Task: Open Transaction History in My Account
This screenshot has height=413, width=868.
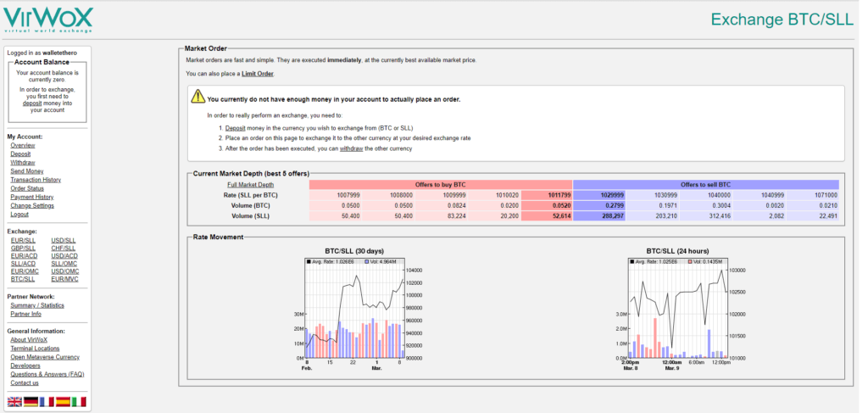Action: 36,180
